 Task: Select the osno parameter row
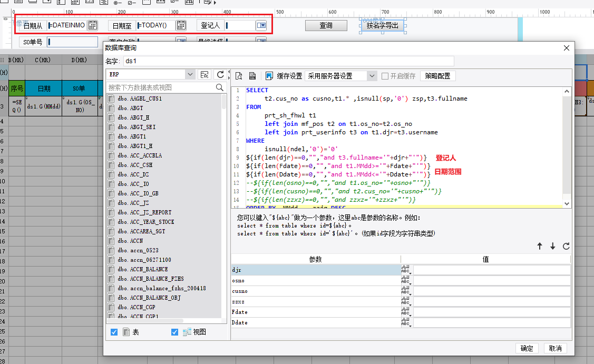316,280
